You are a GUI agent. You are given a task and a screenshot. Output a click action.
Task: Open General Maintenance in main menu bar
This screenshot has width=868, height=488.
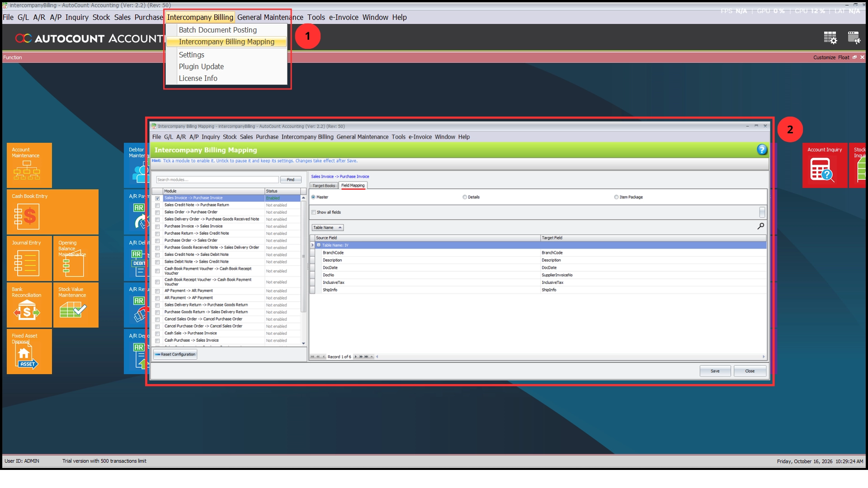click(x=270, y=17)
